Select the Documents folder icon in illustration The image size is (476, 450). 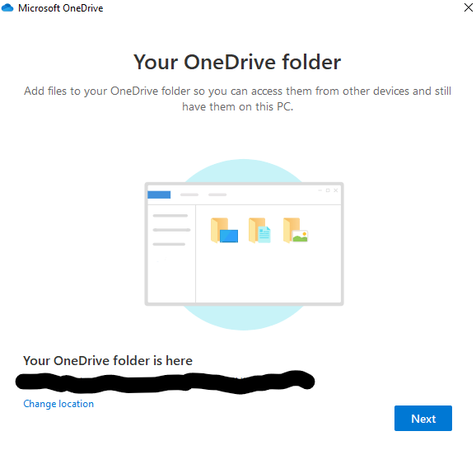(259, 230)
